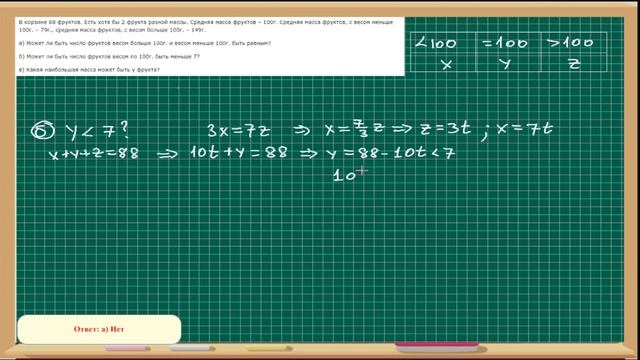Viewport: 640px width, 360px height.
Task: Click the table cell containing 'z'
Action: [574, 62]
